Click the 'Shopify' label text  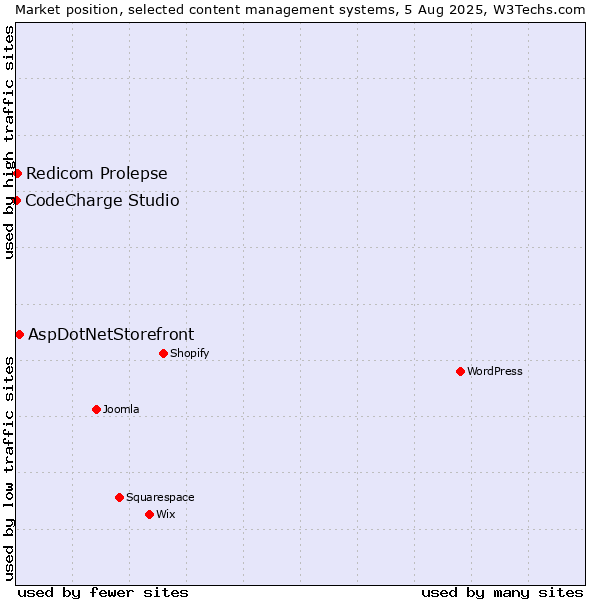189,353
